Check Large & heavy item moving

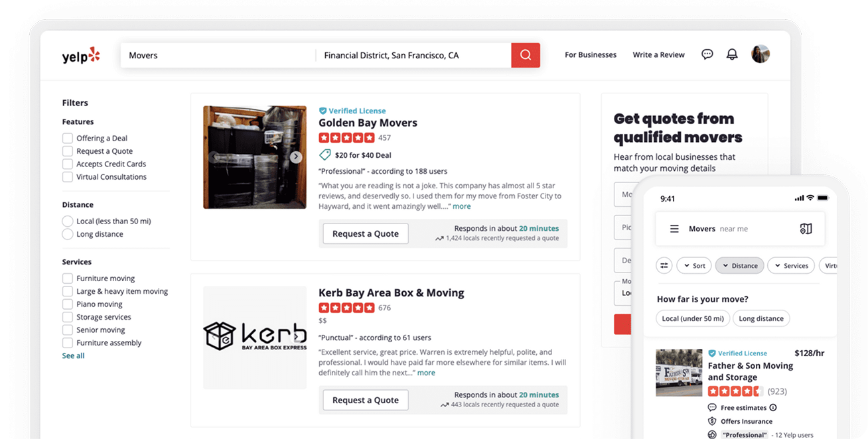(68, 291)
